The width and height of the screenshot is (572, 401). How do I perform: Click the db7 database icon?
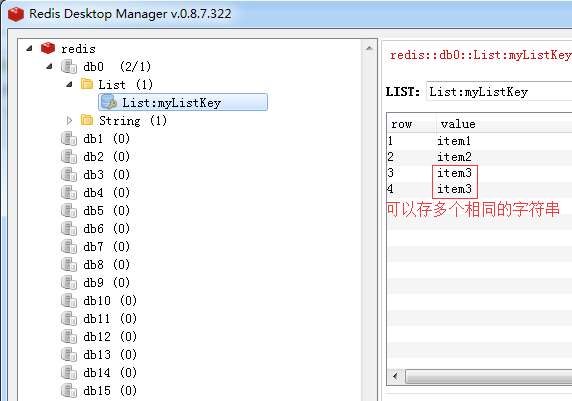[x=69, y=247]
